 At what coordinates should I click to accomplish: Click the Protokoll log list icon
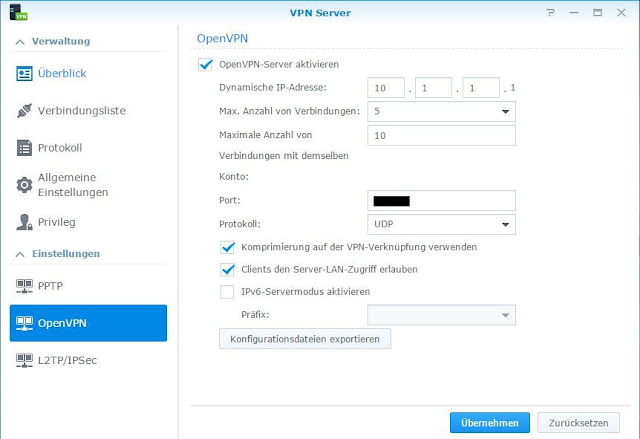pos(24,148)
